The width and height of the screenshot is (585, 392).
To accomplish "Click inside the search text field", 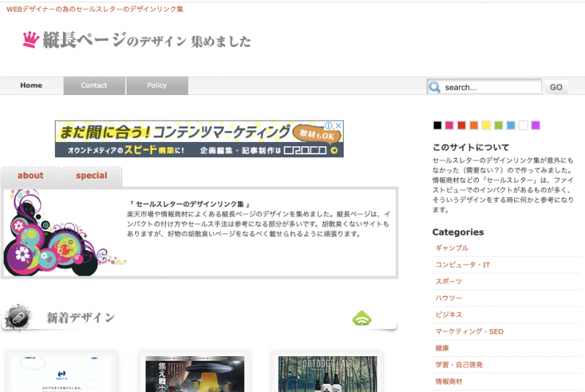I will 490,87.
